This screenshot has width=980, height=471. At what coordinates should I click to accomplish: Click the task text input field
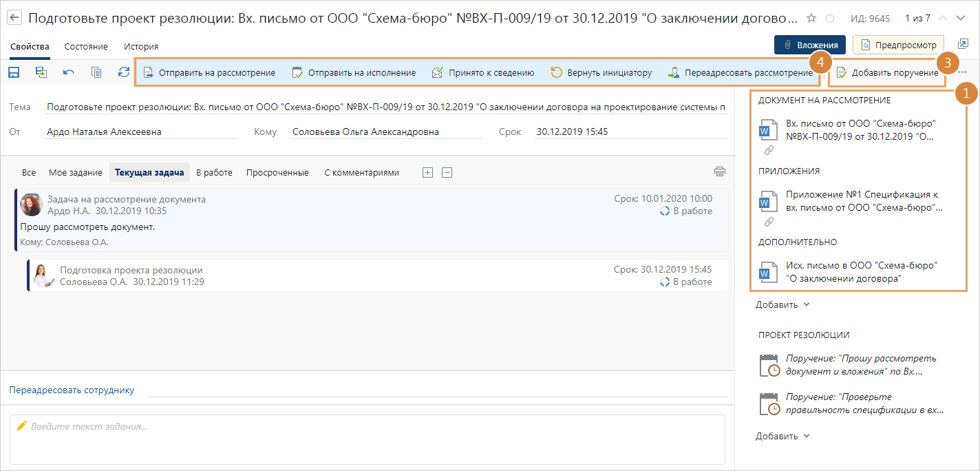367,439
